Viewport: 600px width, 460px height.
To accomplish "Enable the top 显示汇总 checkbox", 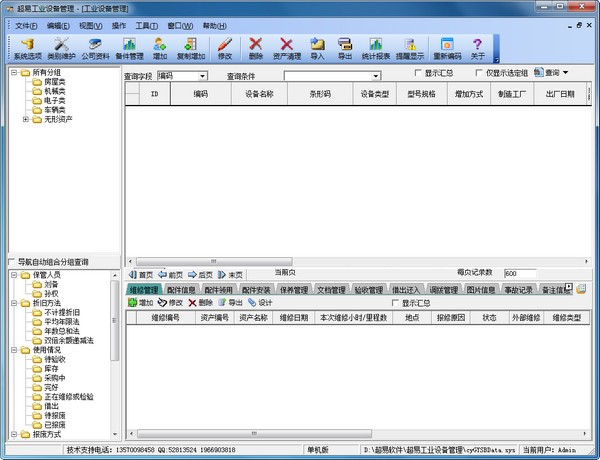I will click(419, 74).
